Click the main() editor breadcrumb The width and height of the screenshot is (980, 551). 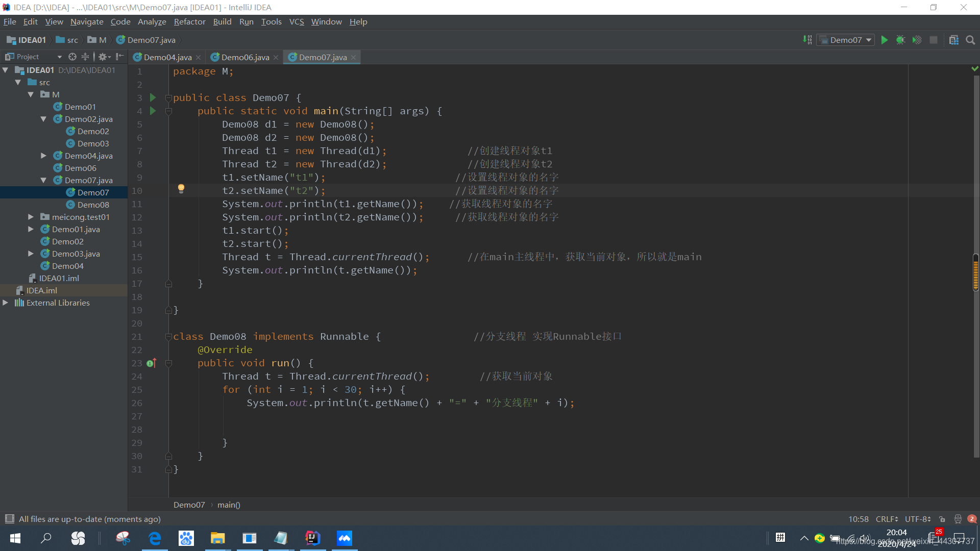[x=229, y=505]
